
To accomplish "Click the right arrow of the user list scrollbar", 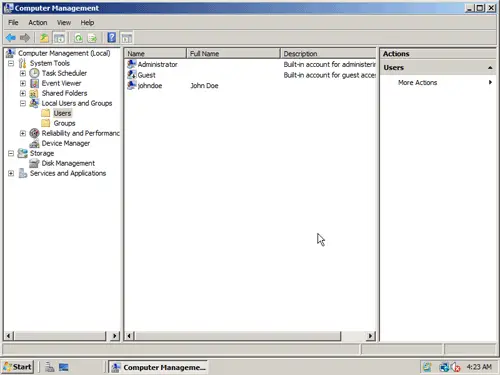I will point(370,336).
